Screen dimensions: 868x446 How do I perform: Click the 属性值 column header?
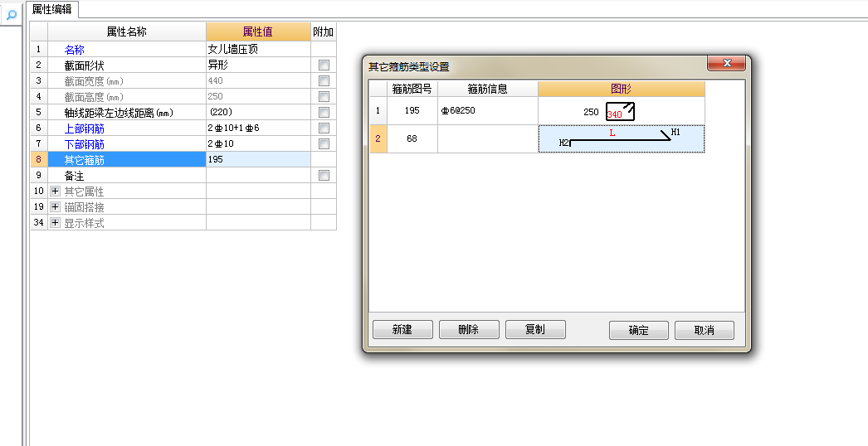(258, 32)
